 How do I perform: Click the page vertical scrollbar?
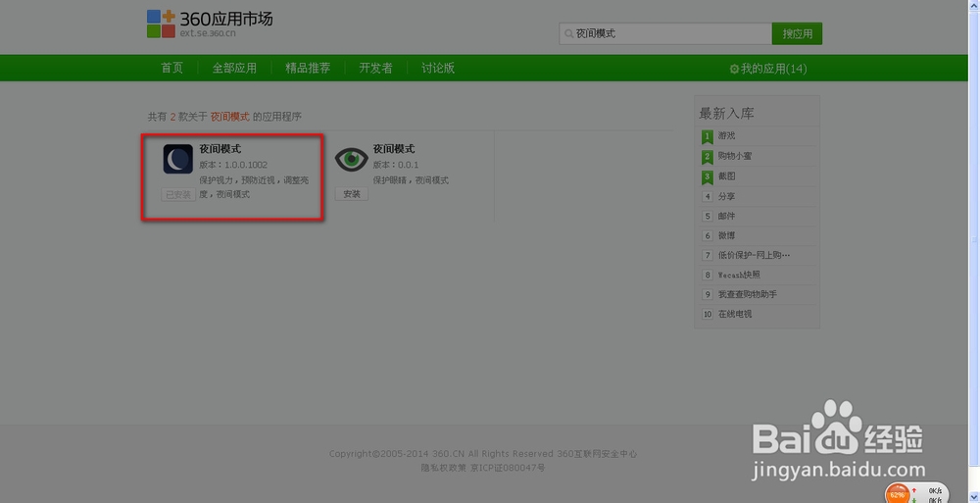point(973,237)
